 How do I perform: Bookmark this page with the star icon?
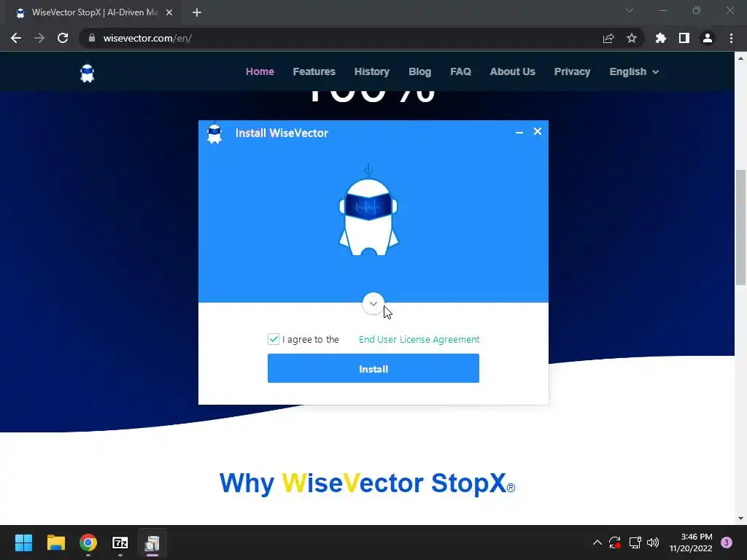coord(631,38)
